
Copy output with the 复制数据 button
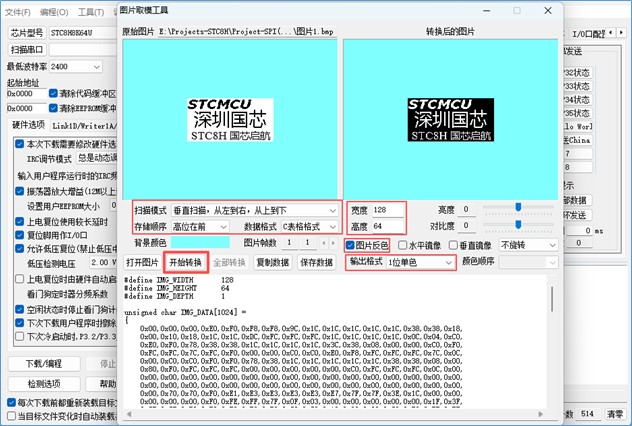[272, 262]
